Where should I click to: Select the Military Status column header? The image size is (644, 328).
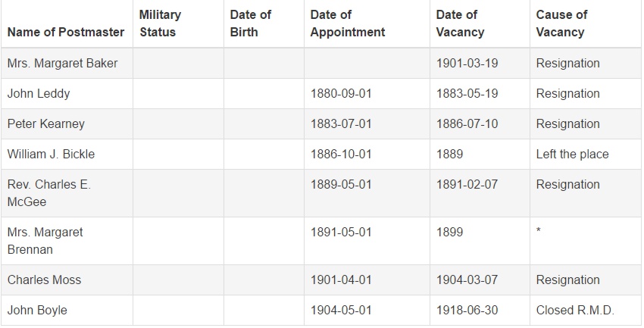tap(160, 23)
